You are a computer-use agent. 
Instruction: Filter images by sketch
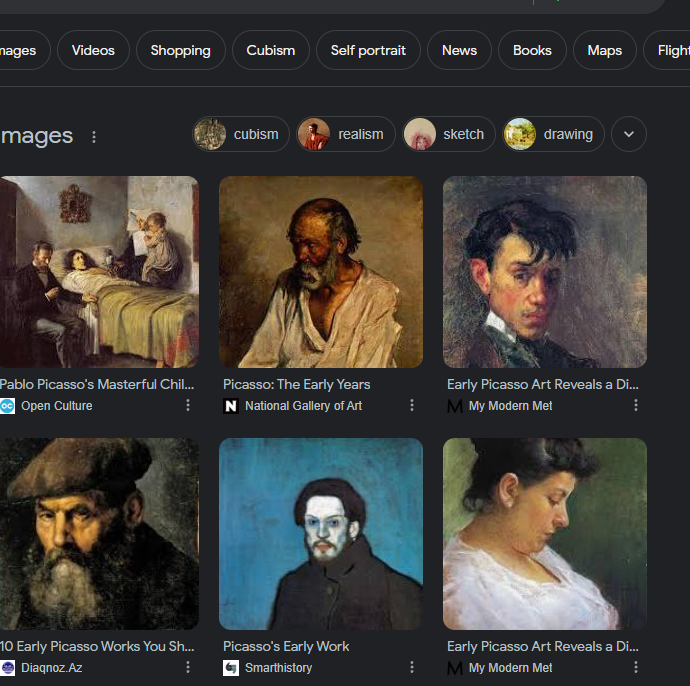pyautogui.click(x=449, y=134)
